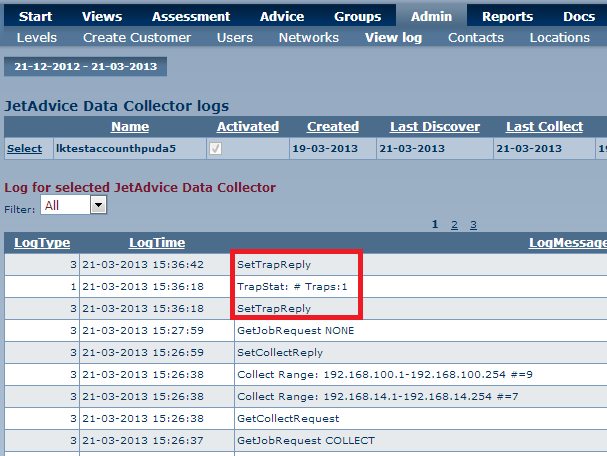This screenshot has width=607, height=456.
Task: Sort log entries by LogTime header
Action: click(157, 243)
